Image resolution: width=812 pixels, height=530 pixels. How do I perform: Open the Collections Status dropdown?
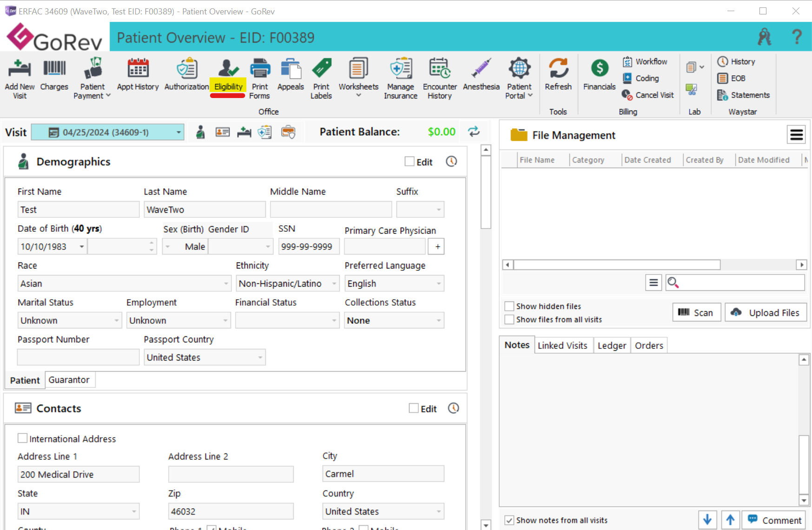pos(438,321)
